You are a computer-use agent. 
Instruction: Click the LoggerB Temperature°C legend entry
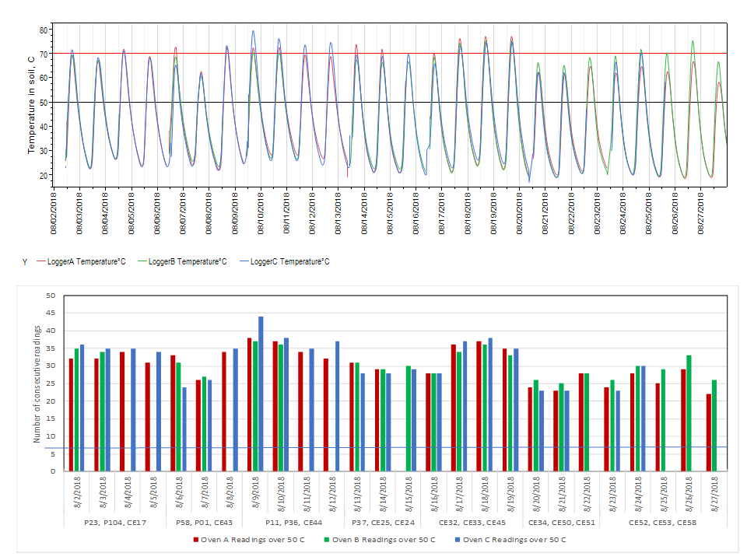pos(182,261)
